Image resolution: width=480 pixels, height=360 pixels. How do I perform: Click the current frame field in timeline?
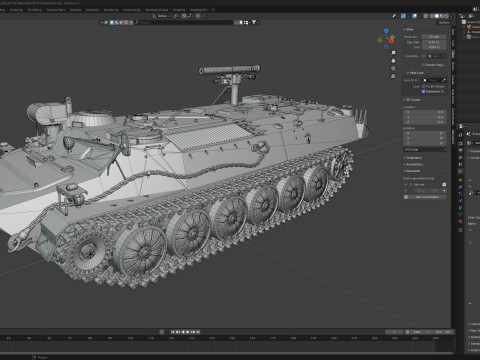click(x=394, y=332)
